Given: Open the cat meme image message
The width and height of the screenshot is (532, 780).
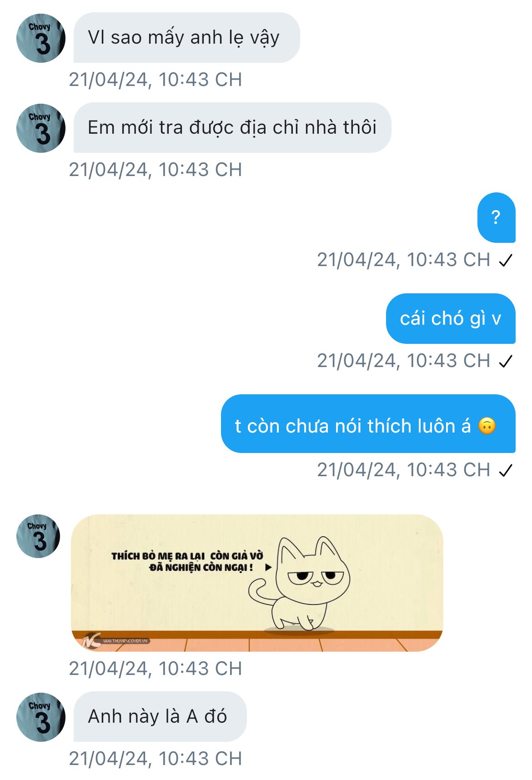Looking at the screenshot, I should pyautogui.click(x=257, y=583).
